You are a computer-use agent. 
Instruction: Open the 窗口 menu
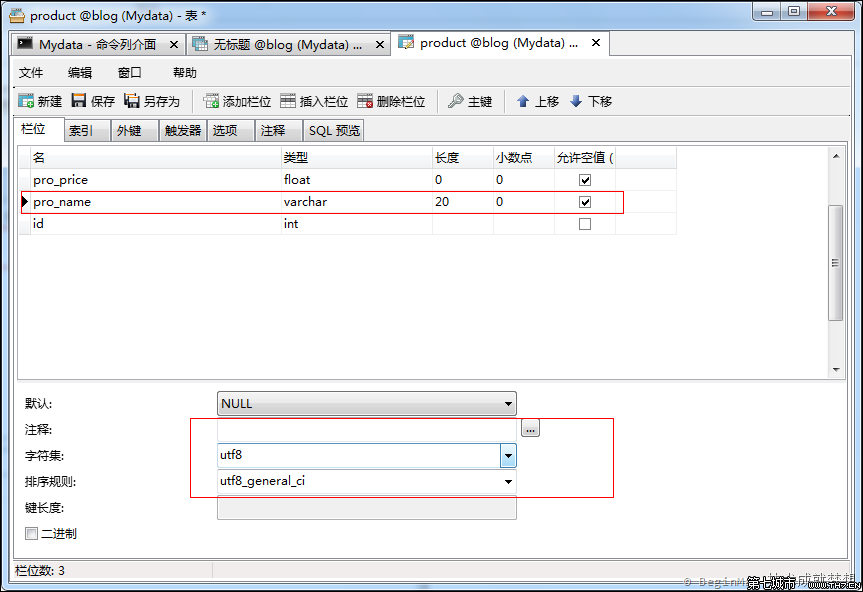coord(129,73)
